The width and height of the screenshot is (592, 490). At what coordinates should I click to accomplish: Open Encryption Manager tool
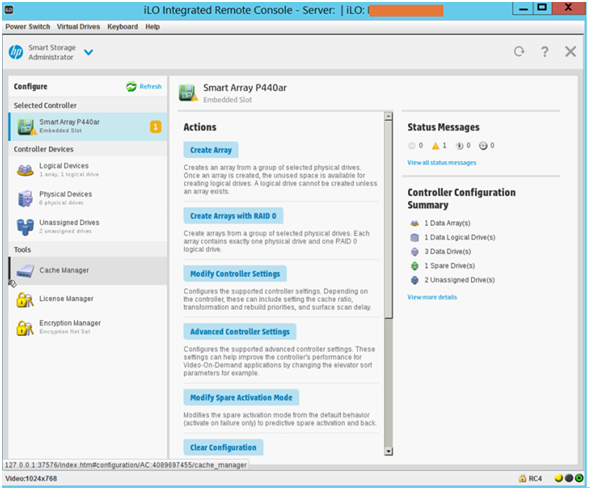(88, 327)
